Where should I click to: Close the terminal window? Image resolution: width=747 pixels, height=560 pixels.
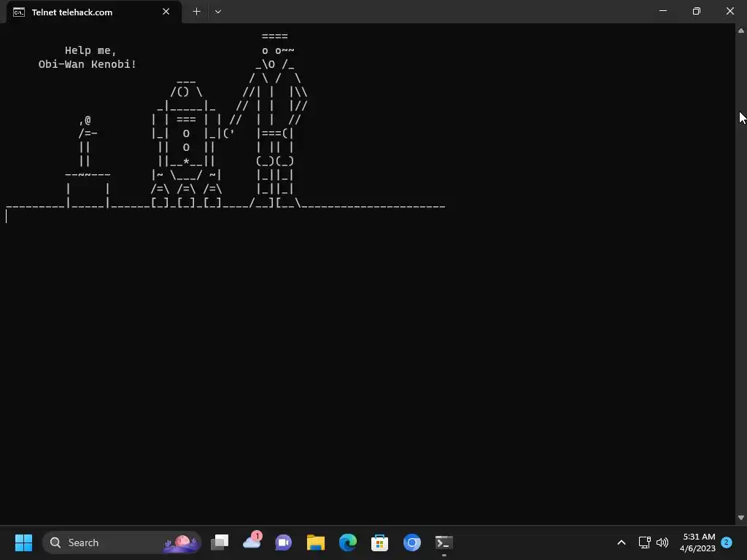(x=729, y=11)
